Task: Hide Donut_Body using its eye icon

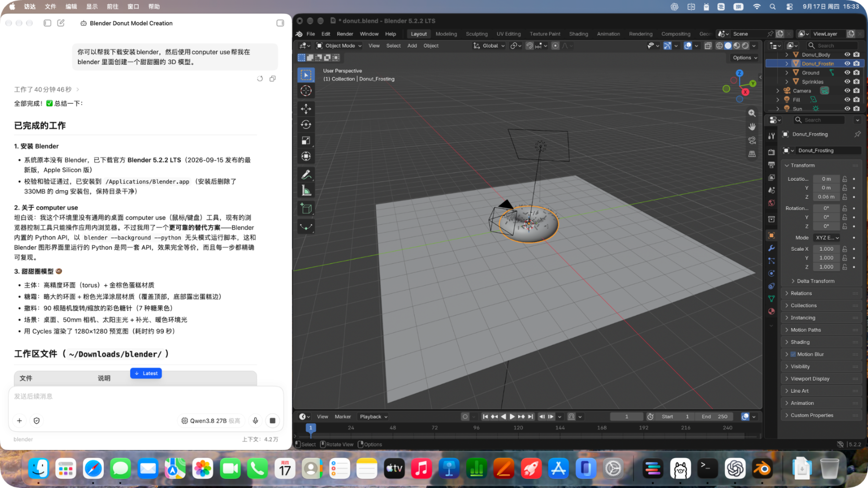Action: coord(847,55)
